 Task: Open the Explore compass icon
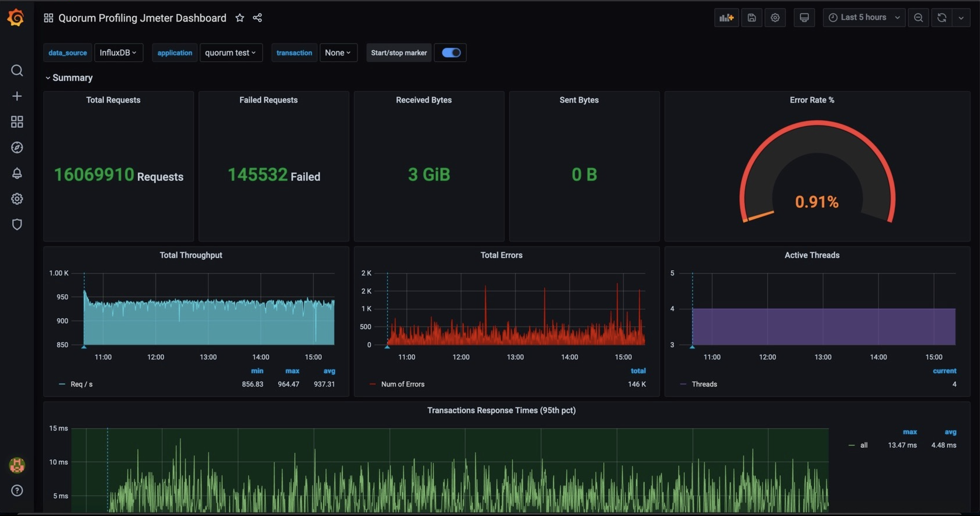17,148
